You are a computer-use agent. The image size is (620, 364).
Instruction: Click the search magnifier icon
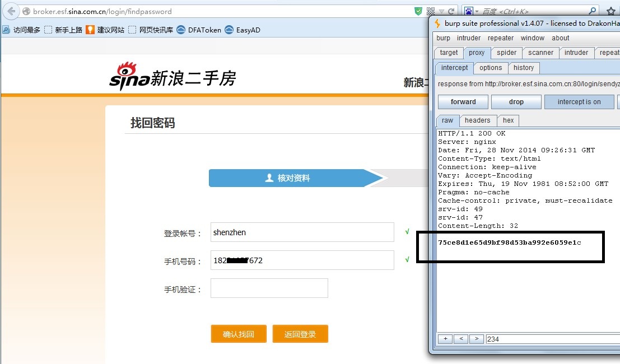[593, 11]
